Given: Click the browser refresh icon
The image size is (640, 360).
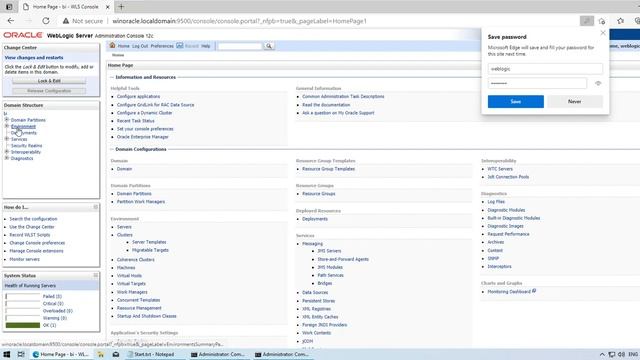Looking at the screenshot, I should tap(46, 21).
